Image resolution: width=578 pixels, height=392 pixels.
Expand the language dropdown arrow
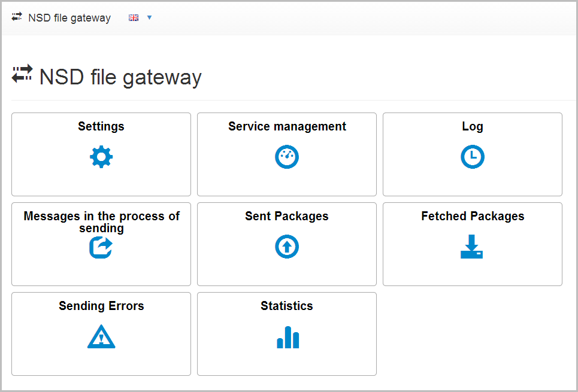pos(149,17)
